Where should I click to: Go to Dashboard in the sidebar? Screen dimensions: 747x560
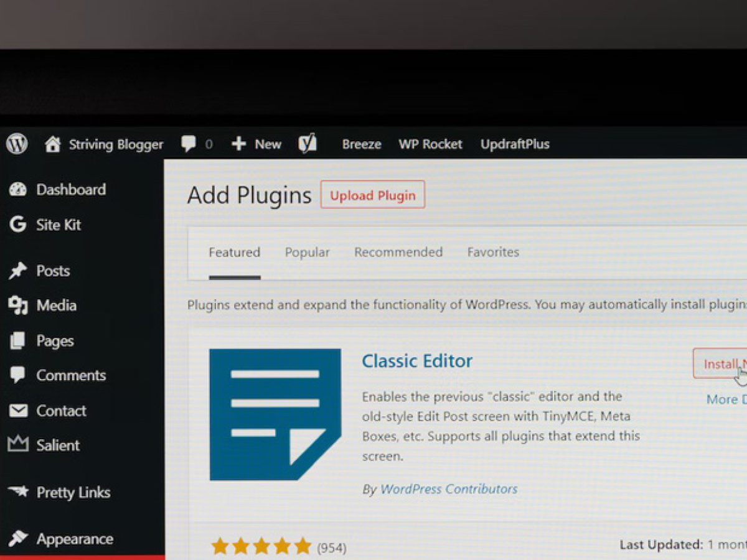coord(71,190)
